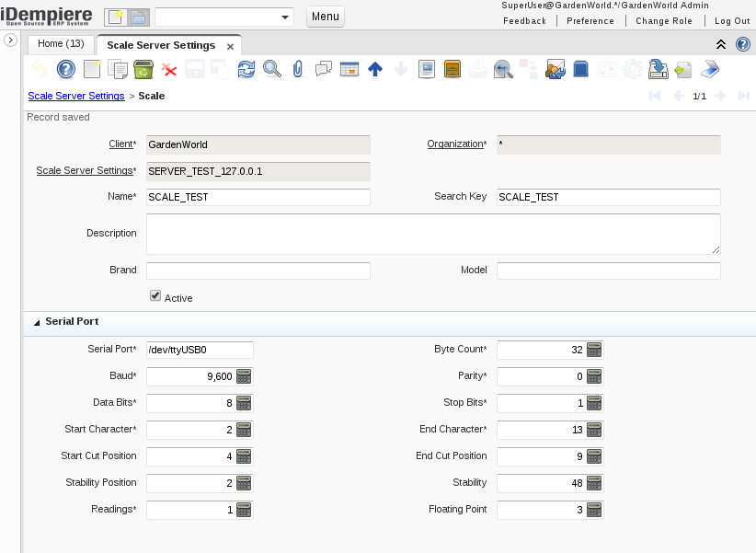Go to parent record with up arrow
The width and height of the screenshot is (756, 553).
click(374, 69)
